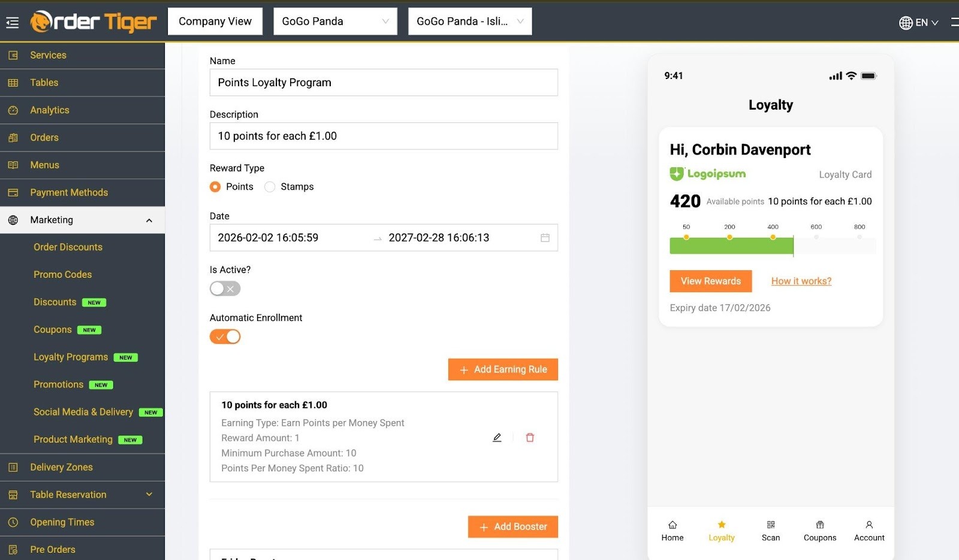
Task: Click the Analytics gauge icon
Action: [13, 110]
